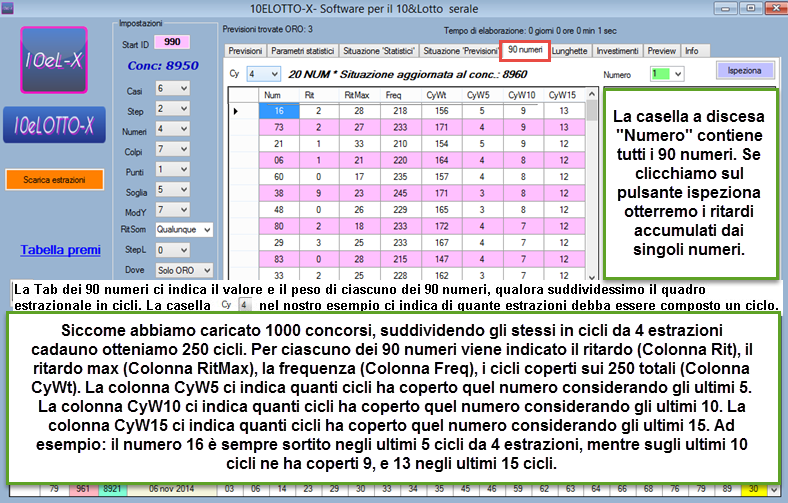Viewport: 788px width, 503px height.
Task: Expand the Colpi dropdown
Action: coord(172,149)
